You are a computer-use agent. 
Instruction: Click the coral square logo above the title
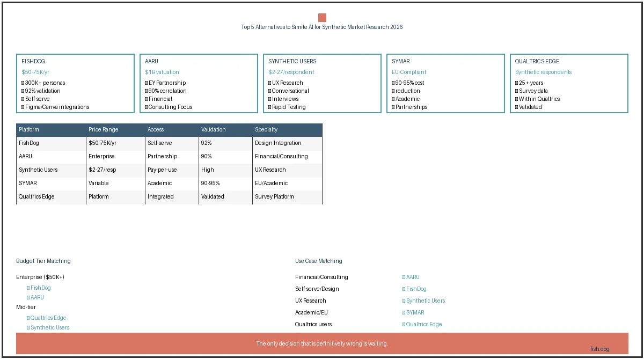pyautogui.click(x=322, y=18)
